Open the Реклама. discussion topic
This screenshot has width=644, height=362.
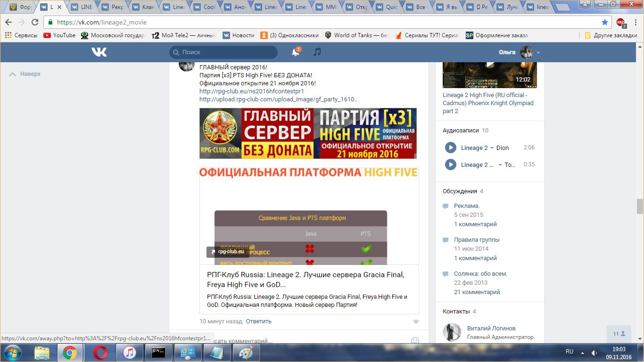(467, 206)
